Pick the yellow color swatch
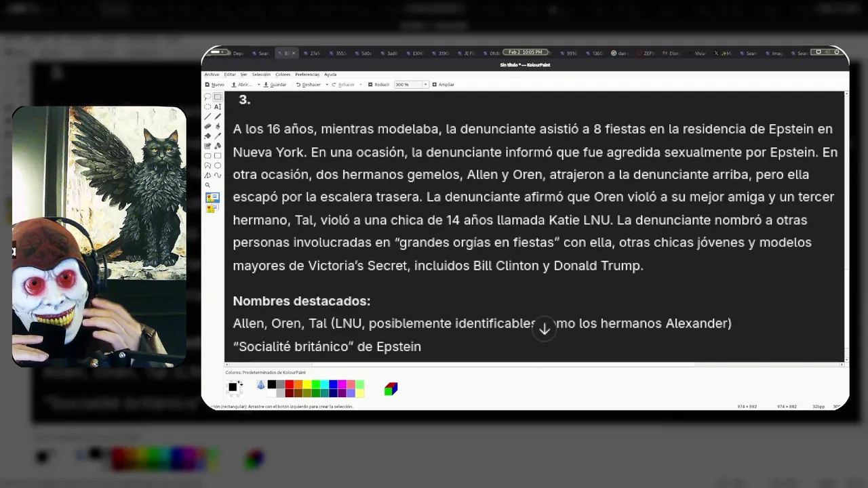868x488 pixels. 307,384
